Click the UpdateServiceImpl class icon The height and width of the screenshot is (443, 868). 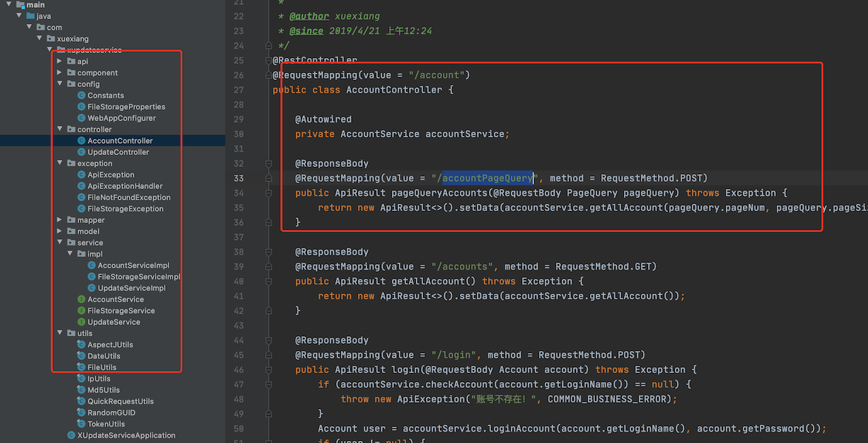click(92, 288)
